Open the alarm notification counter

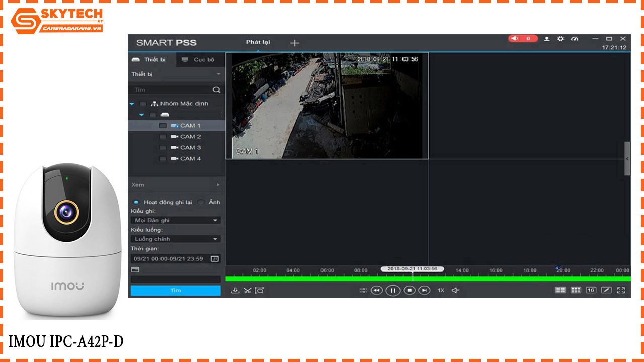pyautogui.click(x=523, y=39)
